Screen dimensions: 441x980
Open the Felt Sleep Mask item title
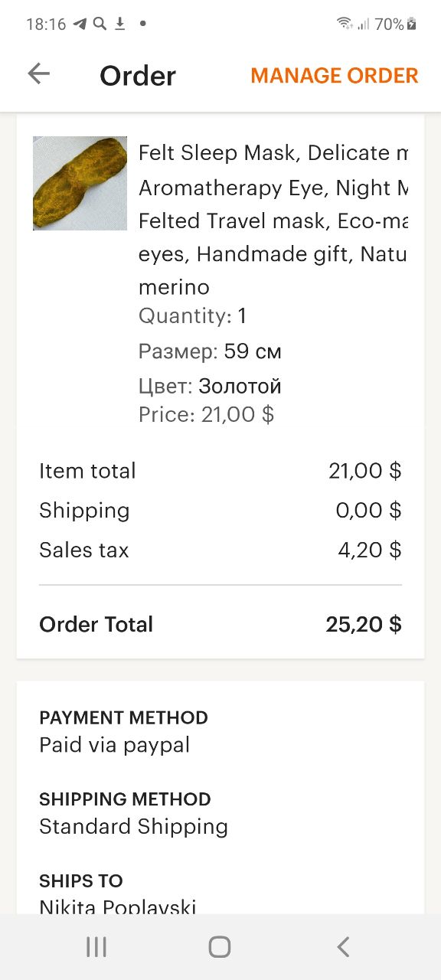point(273,220)
